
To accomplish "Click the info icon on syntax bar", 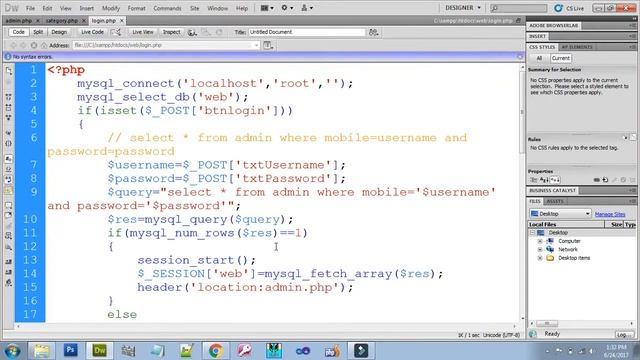I will [x=7, y=57].
